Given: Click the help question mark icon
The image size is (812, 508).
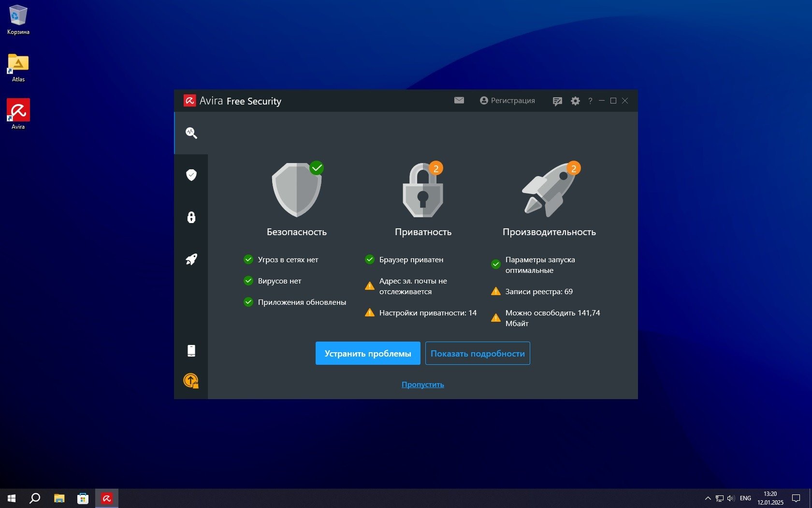Looking at the screenshot, I should (x=590, y=101).
